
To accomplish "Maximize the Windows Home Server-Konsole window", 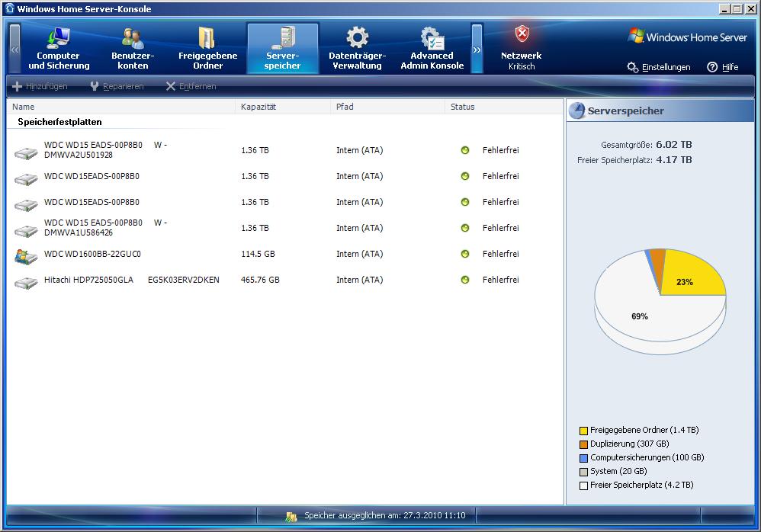I will pos(737,8).
